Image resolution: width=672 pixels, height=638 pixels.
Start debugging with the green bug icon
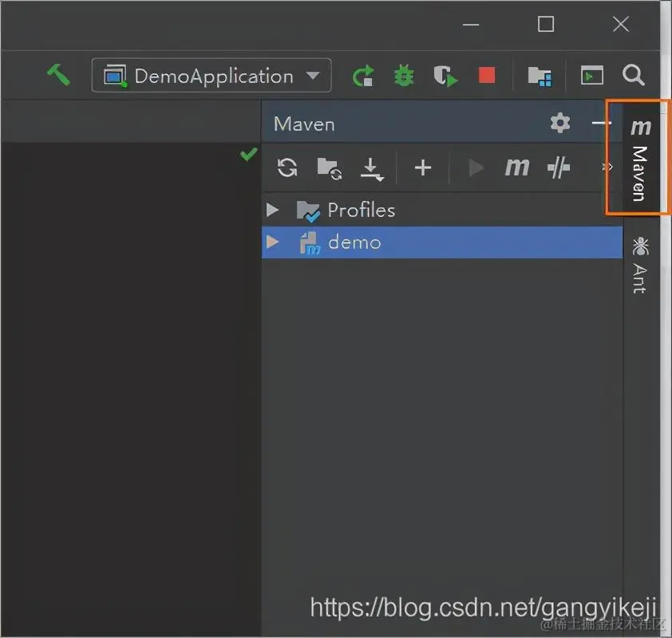(404, 76)
